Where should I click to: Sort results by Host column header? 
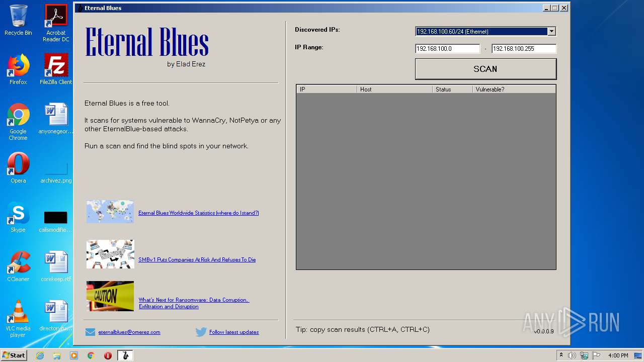point(394,89)
